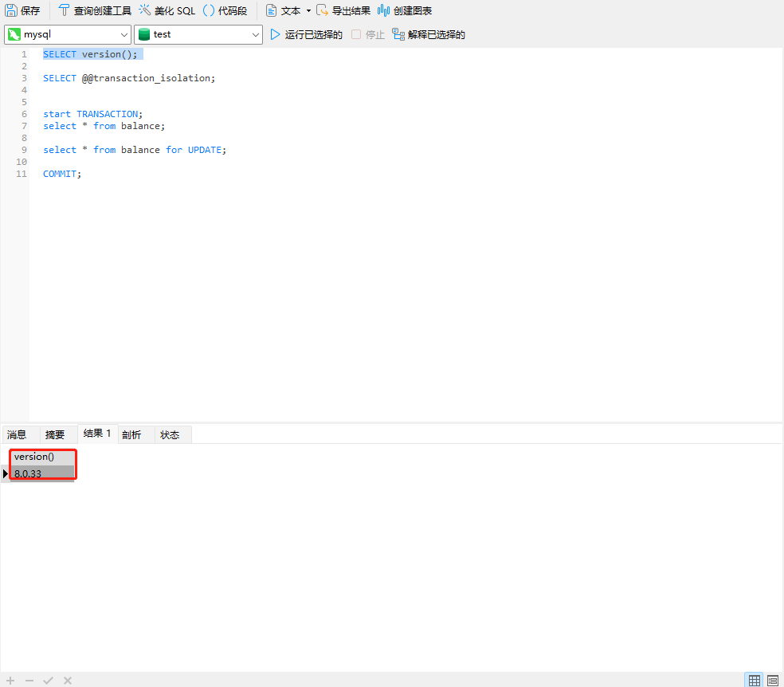Click the apply changes checkmark icon
This screenshot has height=687, width=784.
pyautogui.click(x=48, y=681)
